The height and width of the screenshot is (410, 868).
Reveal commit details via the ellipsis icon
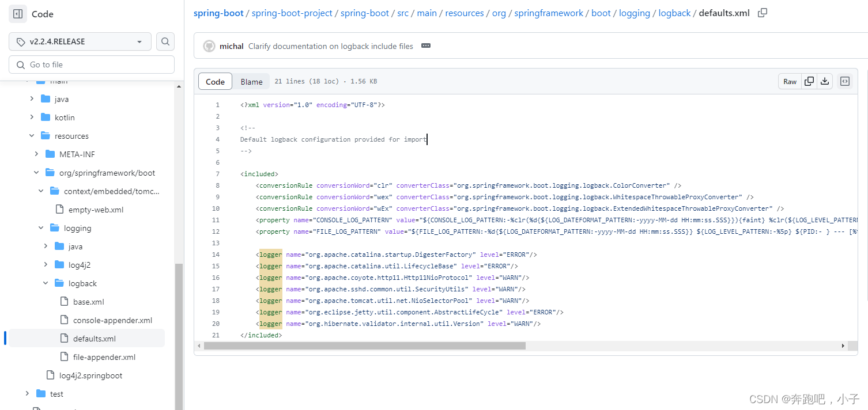[x=425, y=46]
